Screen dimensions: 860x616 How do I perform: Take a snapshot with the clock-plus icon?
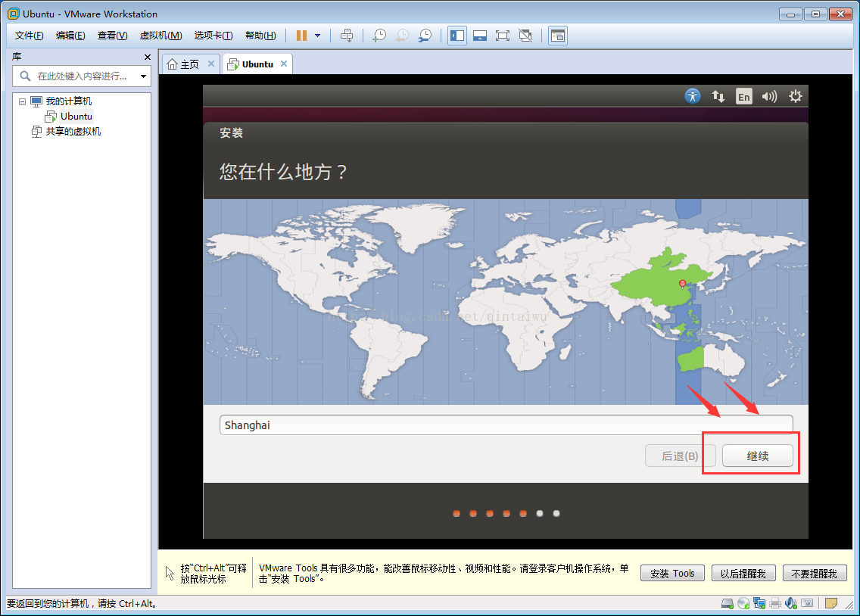click(x=379, y=36)
